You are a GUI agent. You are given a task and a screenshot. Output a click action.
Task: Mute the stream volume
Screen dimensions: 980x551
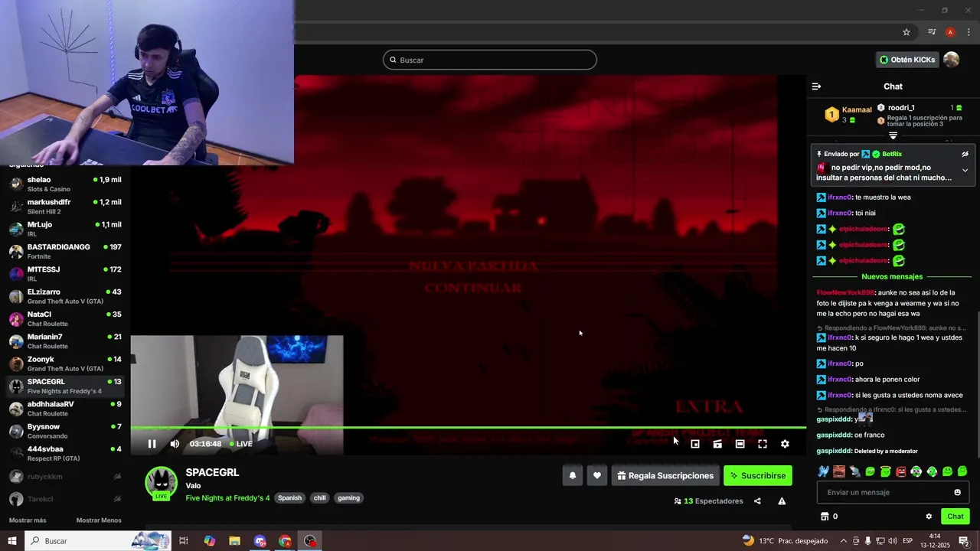[x=175, y=444]
